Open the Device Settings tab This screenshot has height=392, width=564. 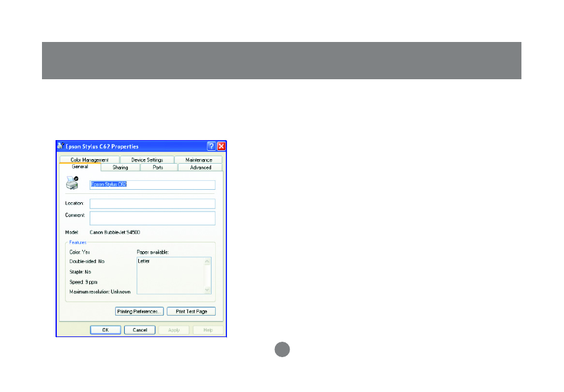tap(147, 160)
